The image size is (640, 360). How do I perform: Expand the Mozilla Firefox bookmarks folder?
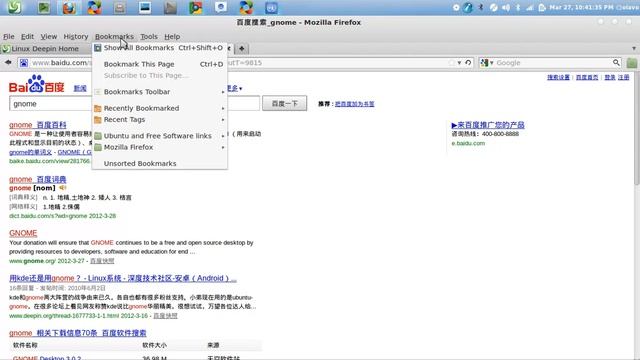pos(160,147)
